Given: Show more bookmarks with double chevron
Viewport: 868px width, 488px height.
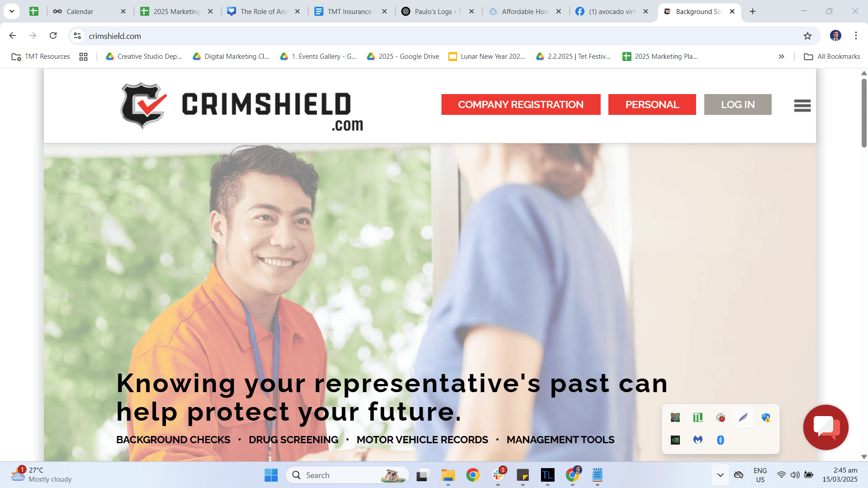Looking at the screenshot, I should coord(781,57).
